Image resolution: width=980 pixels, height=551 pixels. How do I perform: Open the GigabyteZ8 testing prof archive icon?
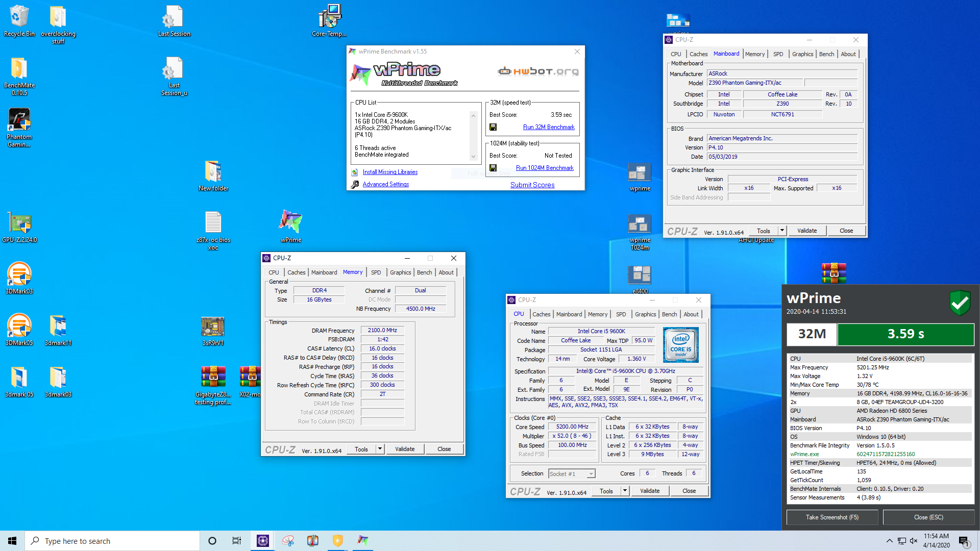click(x=213, y=385)
